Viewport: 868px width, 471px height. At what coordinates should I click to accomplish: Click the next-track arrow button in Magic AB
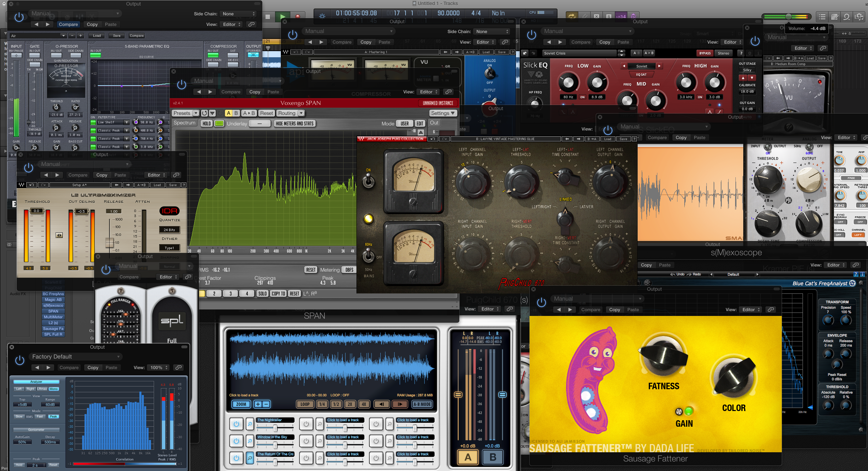point(400,404)
